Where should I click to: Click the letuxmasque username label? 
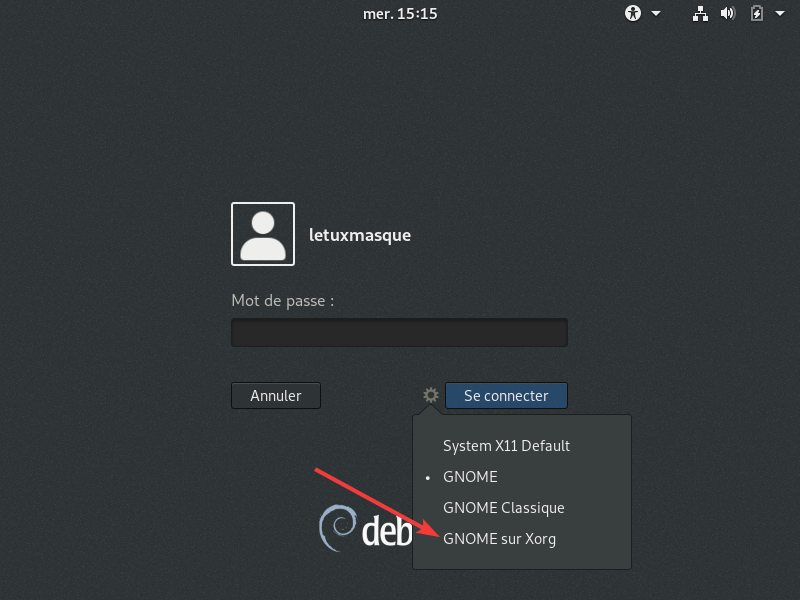coord(360,235)
